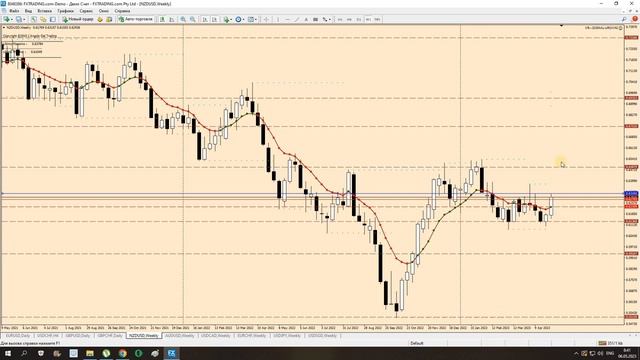
Task: Open Windows taskbar search
Action: coord(24,353)
